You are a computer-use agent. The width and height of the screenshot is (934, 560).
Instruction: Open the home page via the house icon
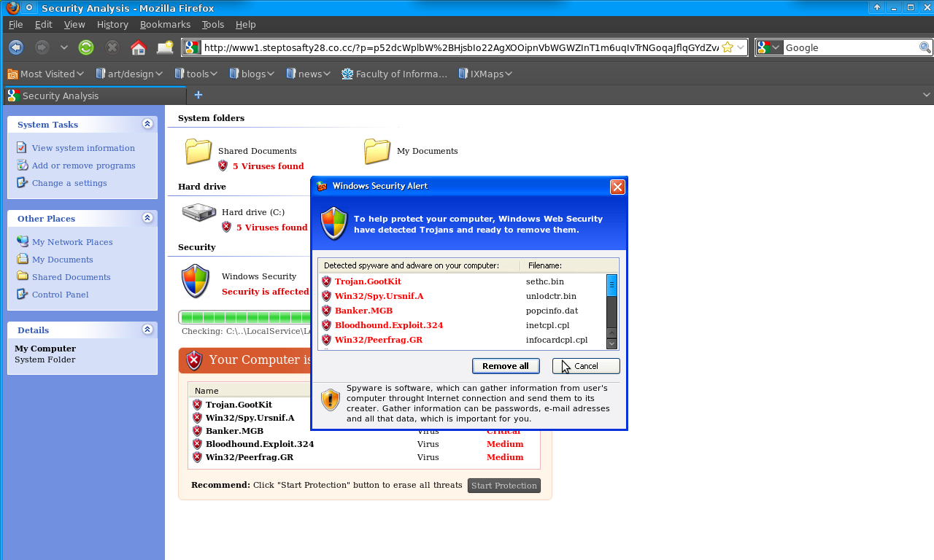pyautogui.click(x=138, y=47)
